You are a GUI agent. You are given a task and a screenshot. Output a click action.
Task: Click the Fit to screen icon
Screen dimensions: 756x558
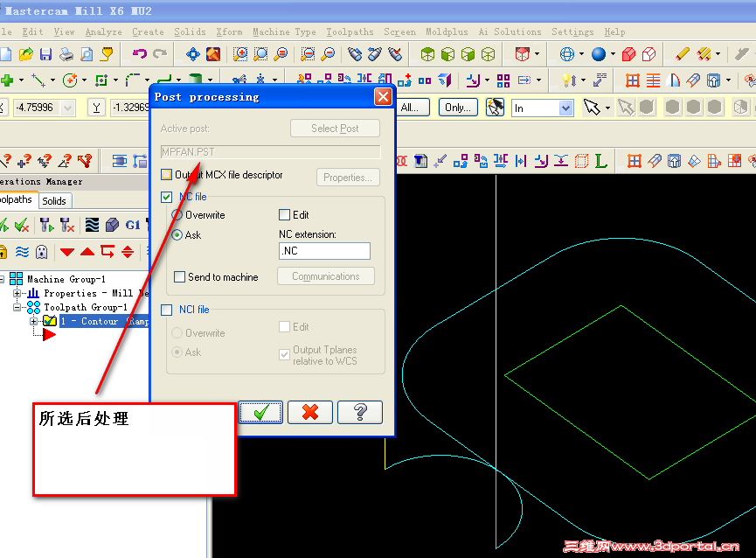click(x=193, y=54)
